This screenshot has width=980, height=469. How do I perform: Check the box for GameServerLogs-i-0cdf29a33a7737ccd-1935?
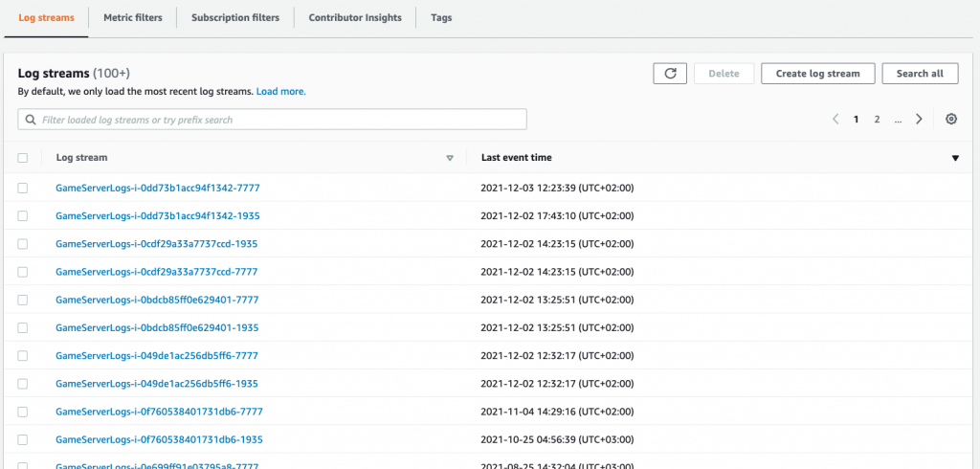coord(23,244)
